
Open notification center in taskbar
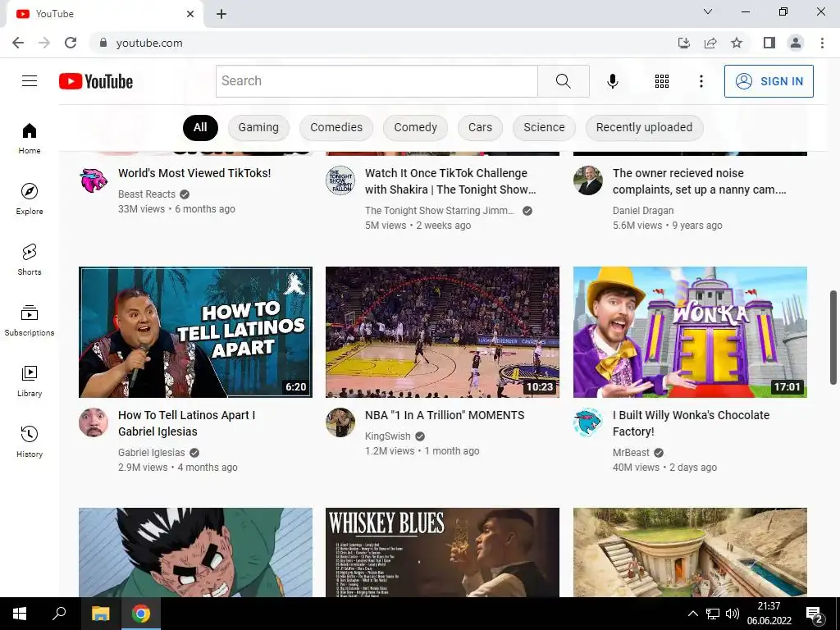pos(815,614)
